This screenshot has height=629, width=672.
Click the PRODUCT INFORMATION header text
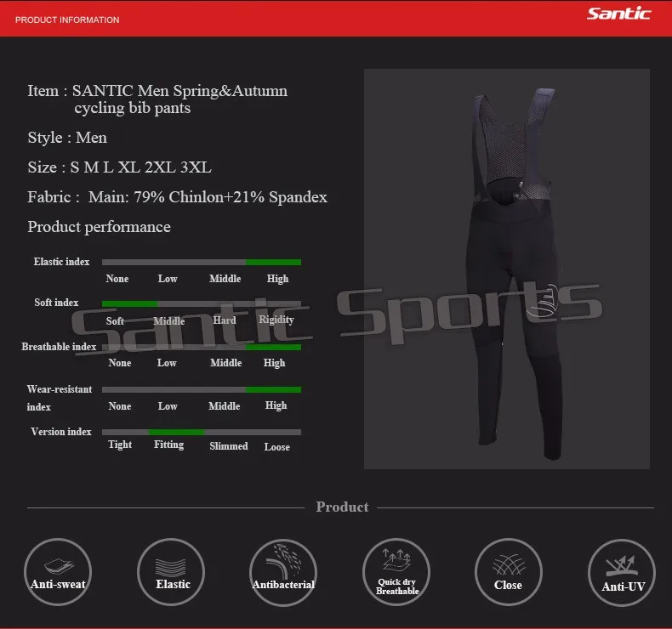tap(67, 20)
